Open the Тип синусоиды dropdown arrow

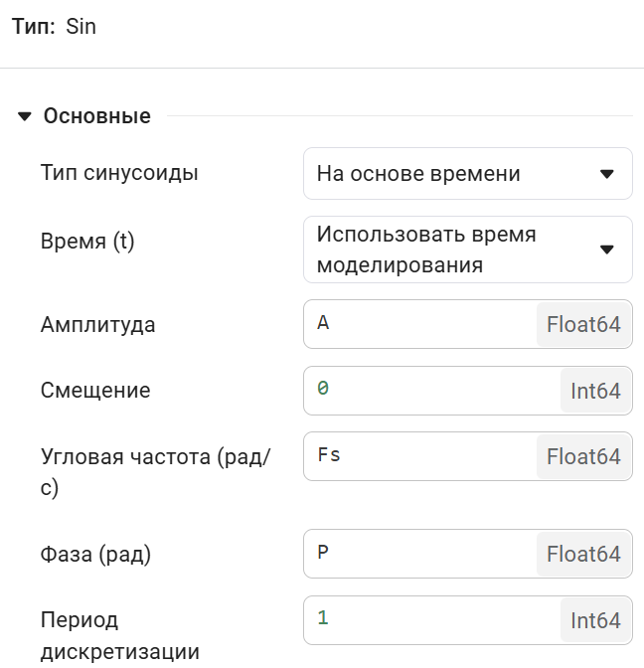[x=607, y=174]
